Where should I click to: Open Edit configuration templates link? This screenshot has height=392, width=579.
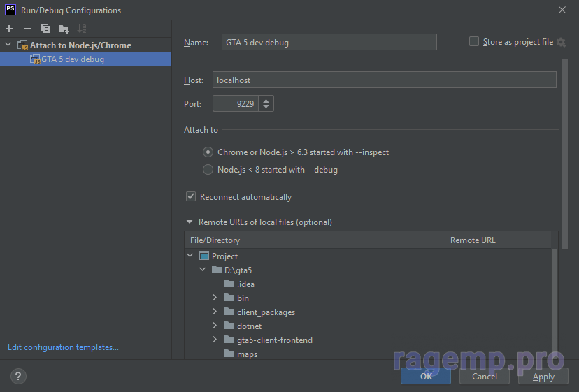63,347
